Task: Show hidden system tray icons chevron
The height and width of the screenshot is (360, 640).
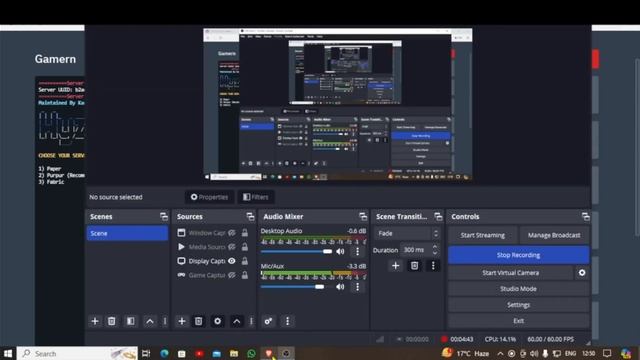Action: click(x=500, y=353)
